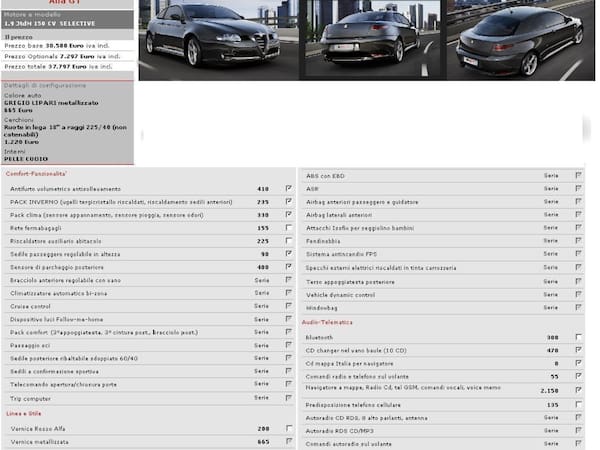Click Autoradio RDS CD/MP3 checkbox
This screenshot has width=600, height=450.
(579, 430)
